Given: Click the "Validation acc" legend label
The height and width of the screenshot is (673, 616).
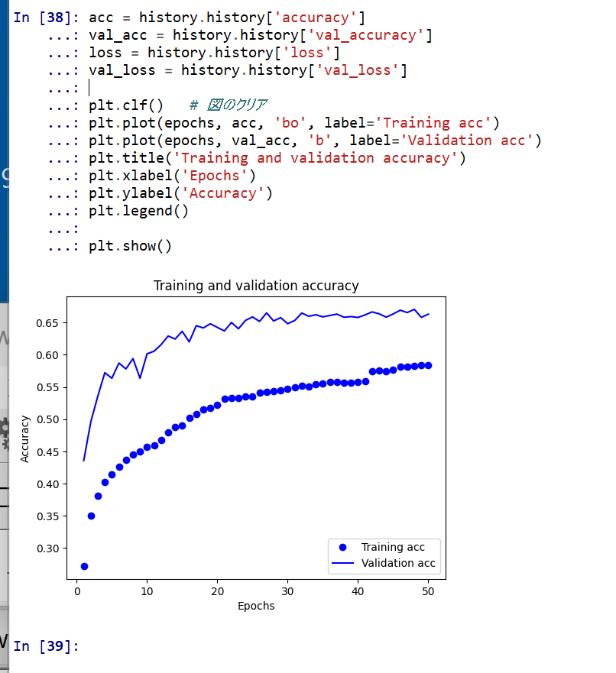Looking at the screenshot, I should tap(398, 563).
